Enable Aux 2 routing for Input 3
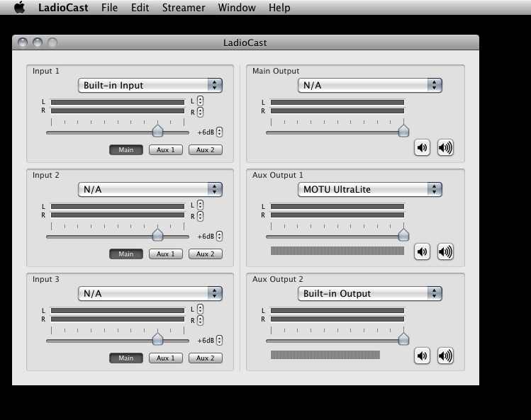The width and height of the screenshot is (531, 420). 206,358
